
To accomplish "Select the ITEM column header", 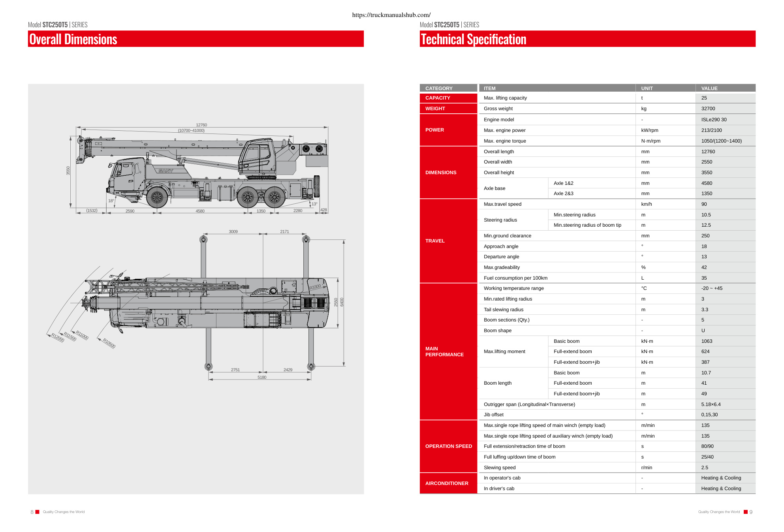I will click(x=557, y=88).
